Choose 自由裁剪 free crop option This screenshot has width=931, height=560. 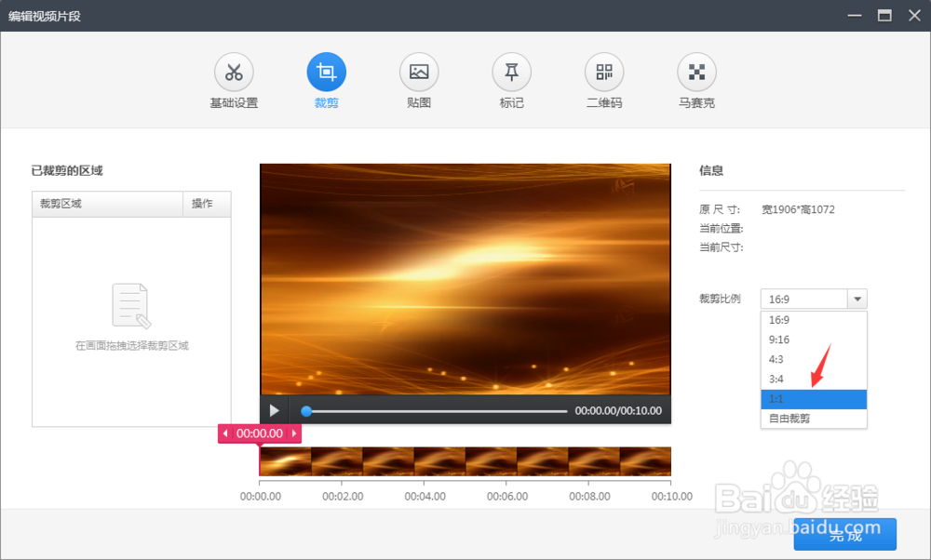(x=814, y=419)
